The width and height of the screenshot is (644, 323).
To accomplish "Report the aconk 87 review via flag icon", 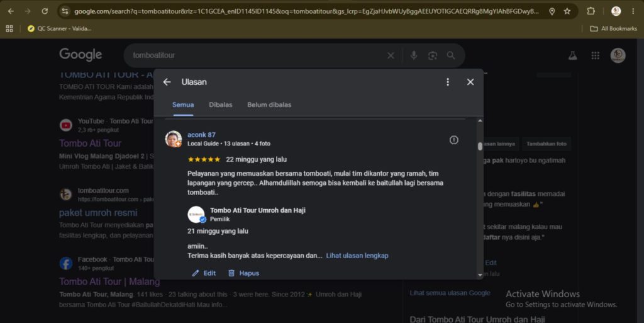I will tap(453, 140).
